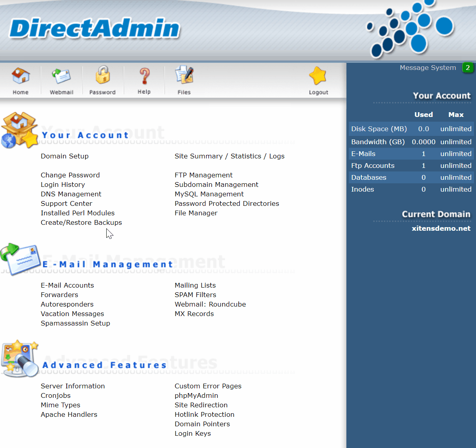This screenshot has width=476, height=448.
Task: Click the Files toolbar label
Action: pos(184,92)
